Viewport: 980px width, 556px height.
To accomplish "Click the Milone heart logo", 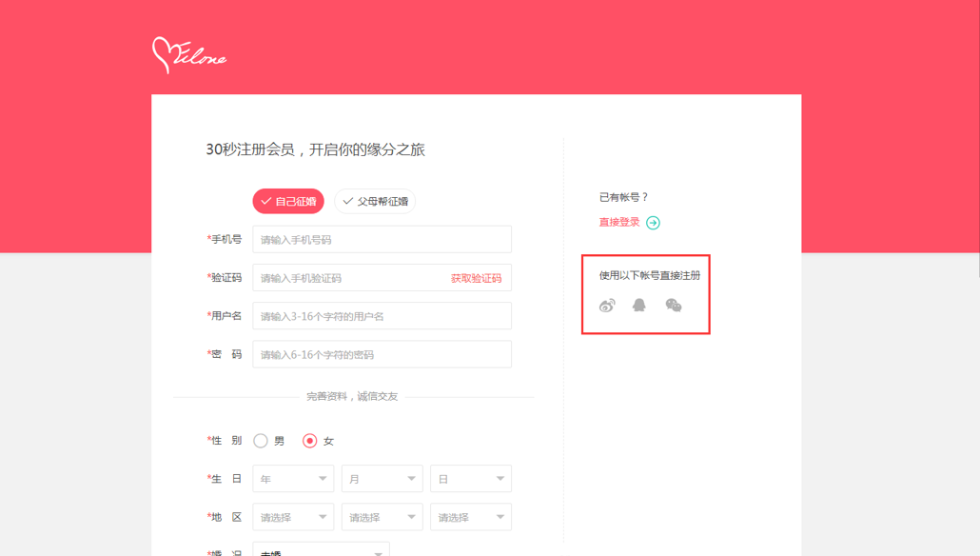I will (x=189, y=55).
